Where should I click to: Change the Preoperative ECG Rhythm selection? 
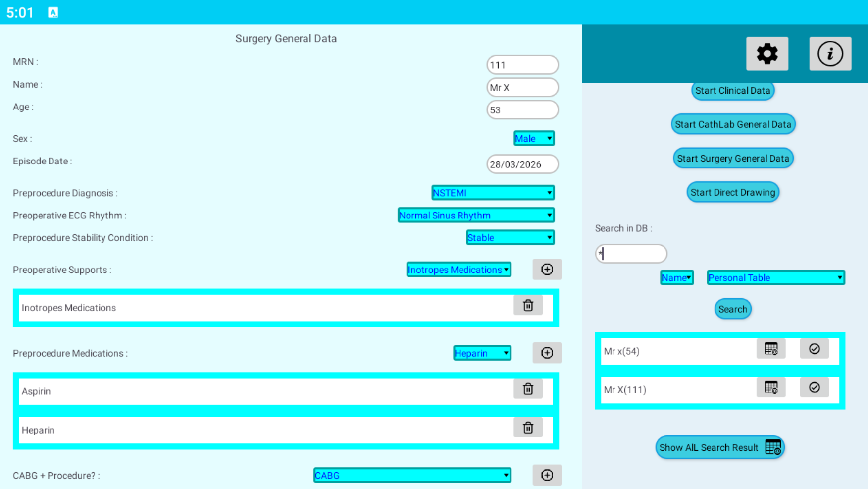coord(476,216)
